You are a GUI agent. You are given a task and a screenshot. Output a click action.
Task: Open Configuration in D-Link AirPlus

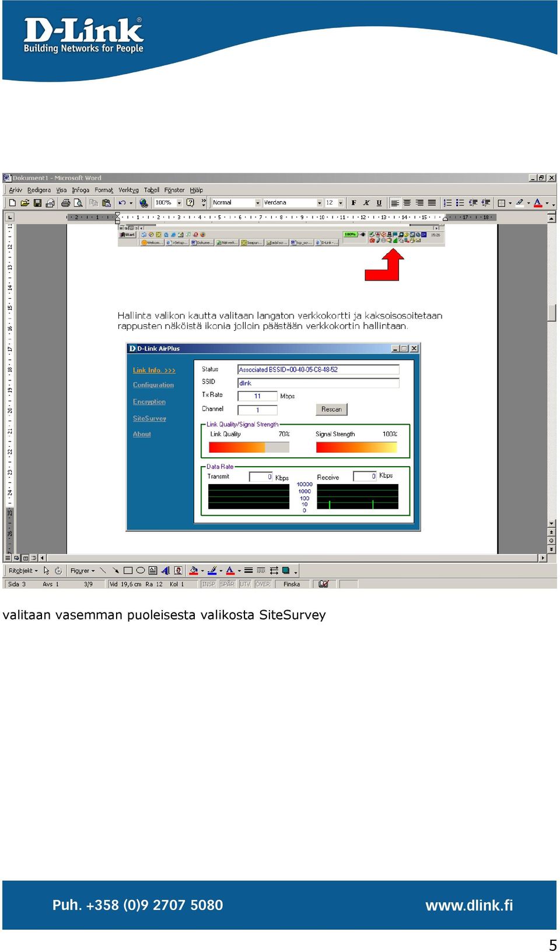[153, 385]
